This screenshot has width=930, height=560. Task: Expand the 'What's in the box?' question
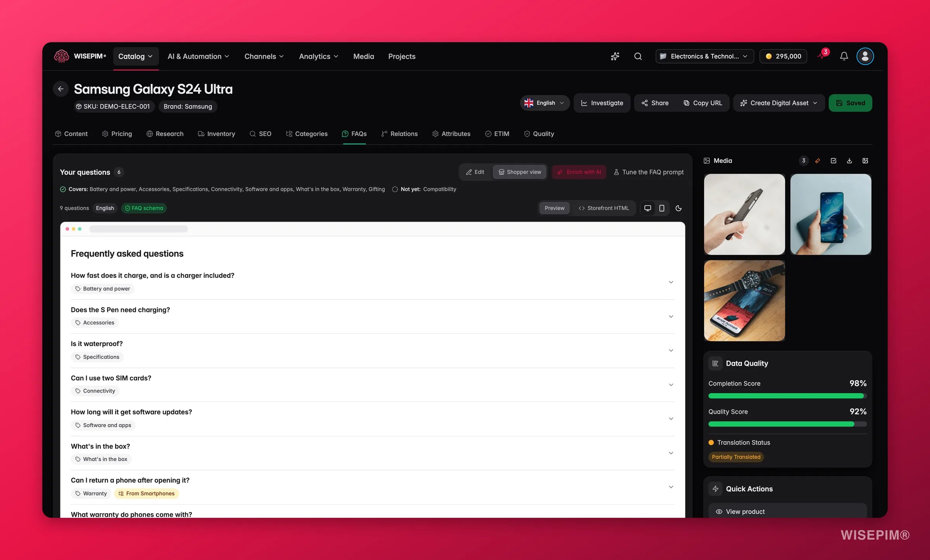point(372,453)
